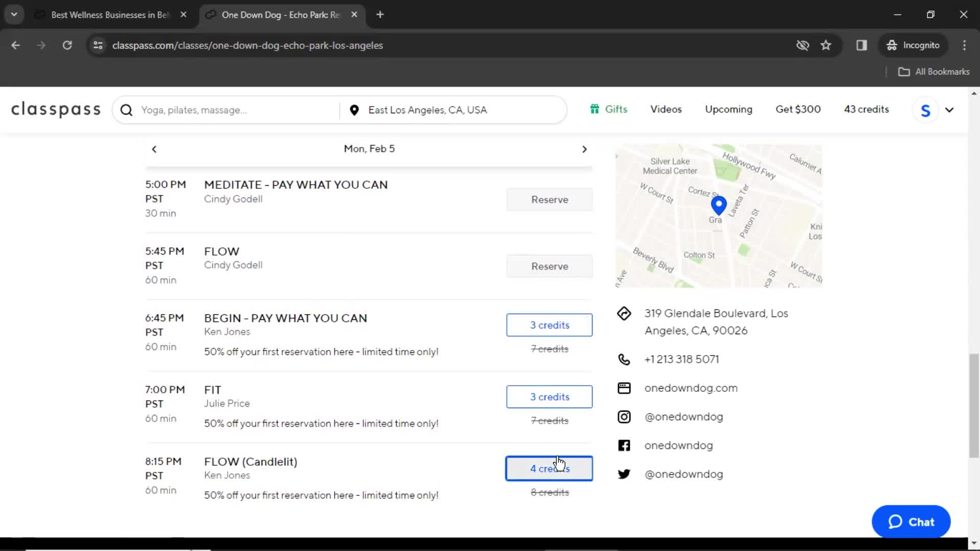This screenshot has height=551, width=980.
Task: Reserve the 5:45 PM FLOW class
Action: tap(550, 266)
